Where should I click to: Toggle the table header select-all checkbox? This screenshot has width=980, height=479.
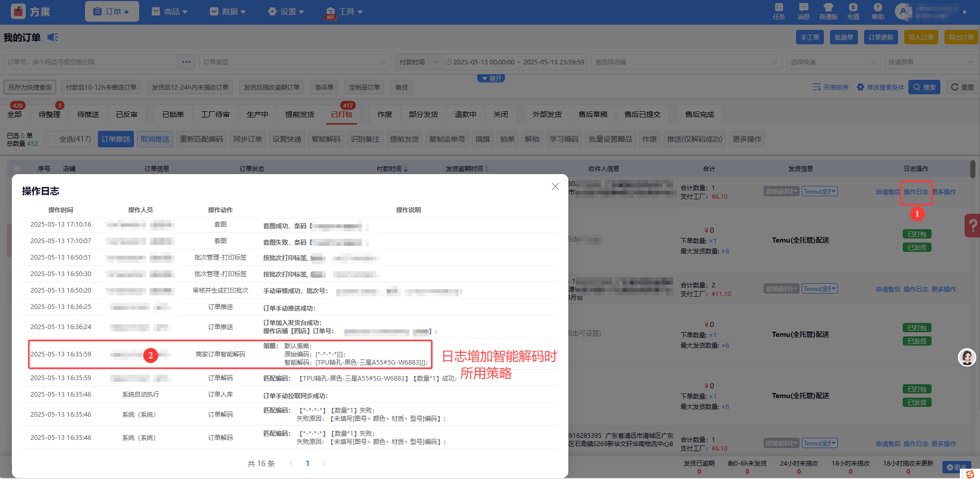(17, 169)
